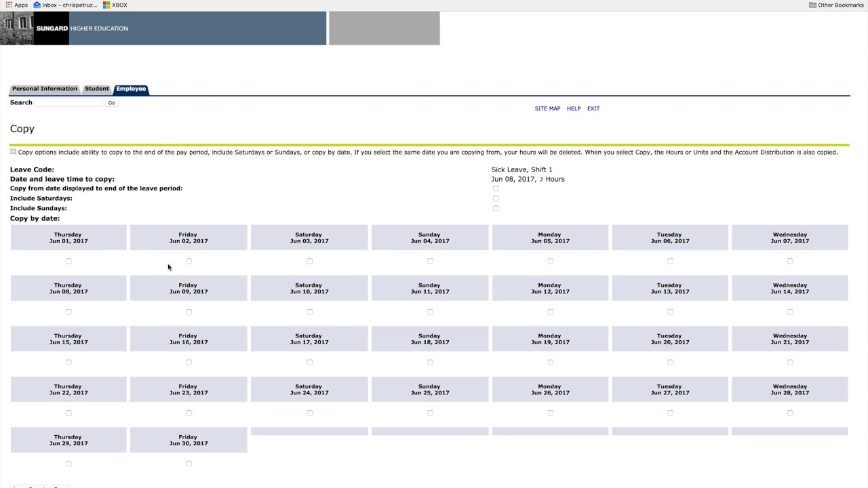Open the SITE MAP link
This screenshot has width=868, height=488.
tap(547, 108)
